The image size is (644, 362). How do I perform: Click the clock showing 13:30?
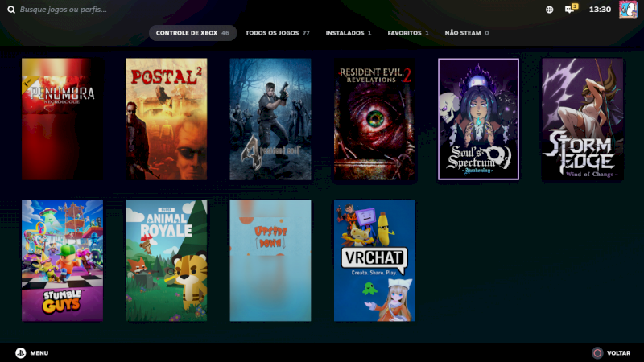click(x=600, y=10)
